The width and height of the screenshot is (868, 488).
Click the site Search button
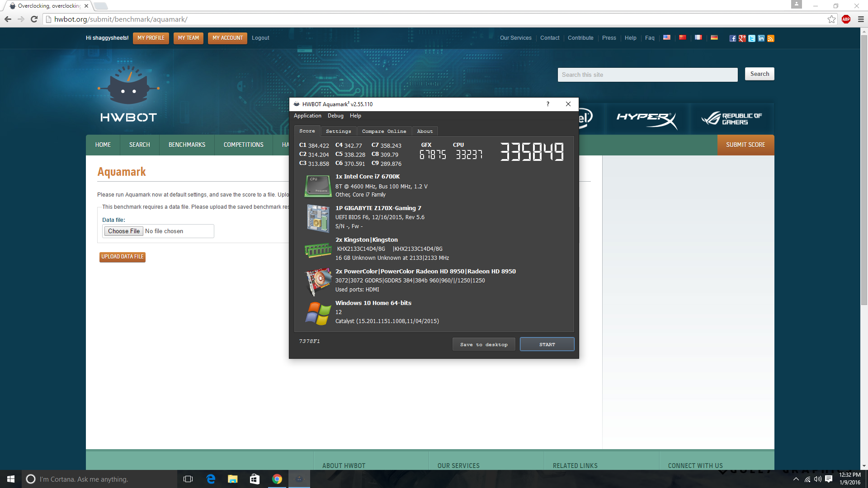[x=759, y=74]
